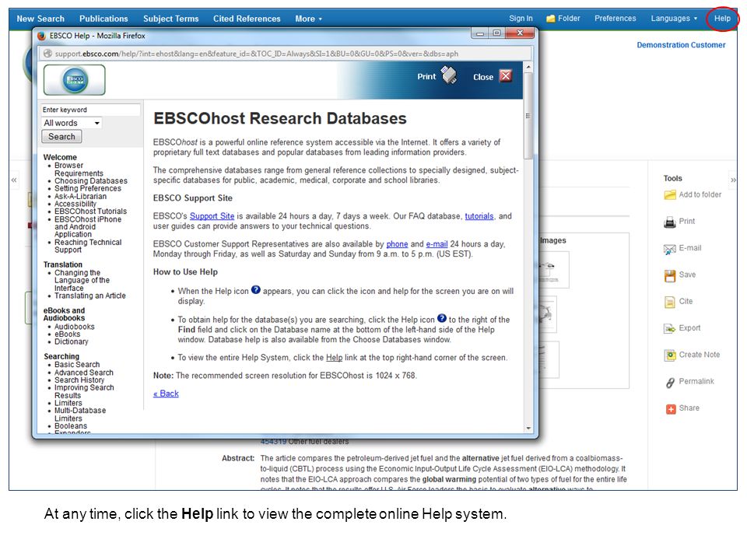Click the Help window scrollbar down arrow

click(528, 428)
